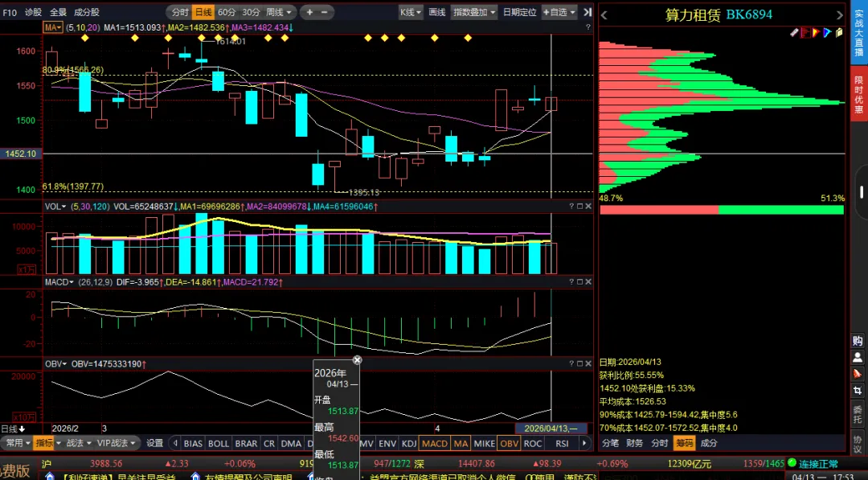Toggle the MA indicator button in bottom bar
The image size is (868, 480).
pyautogui.click(x=461, y=444)
